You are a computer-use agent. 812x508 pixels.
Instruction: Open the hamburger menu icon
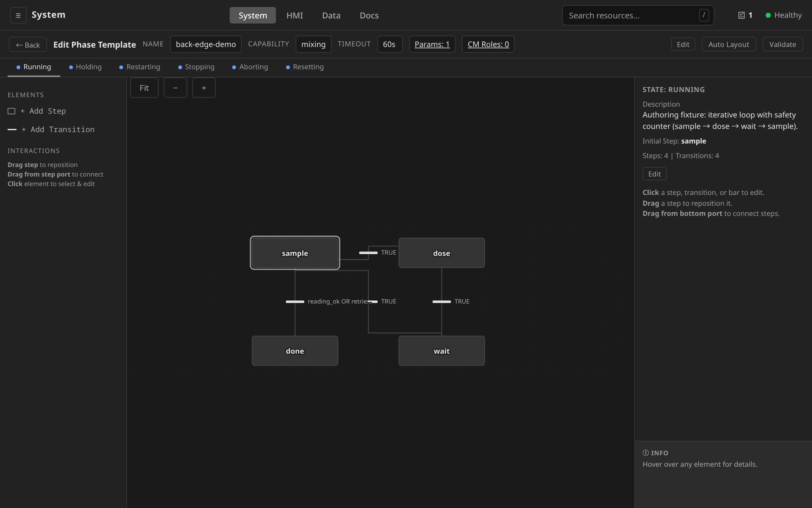point(18,16)
